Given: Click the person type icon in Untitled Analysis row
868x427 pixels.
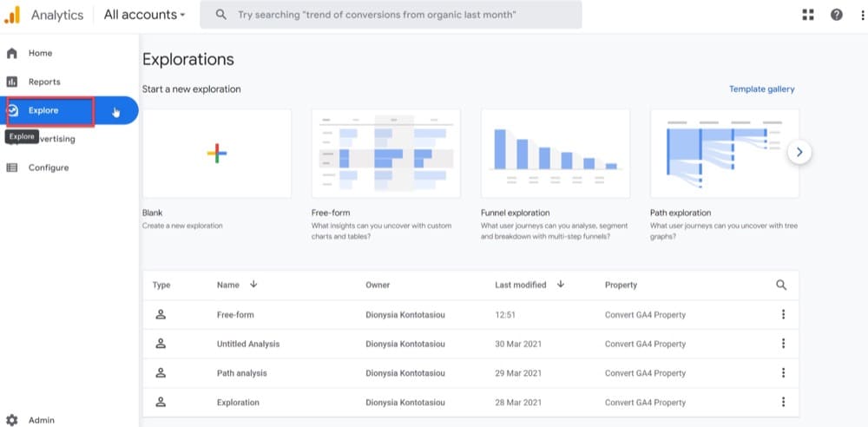Looking at the screenshot, I should pos(161,344).
